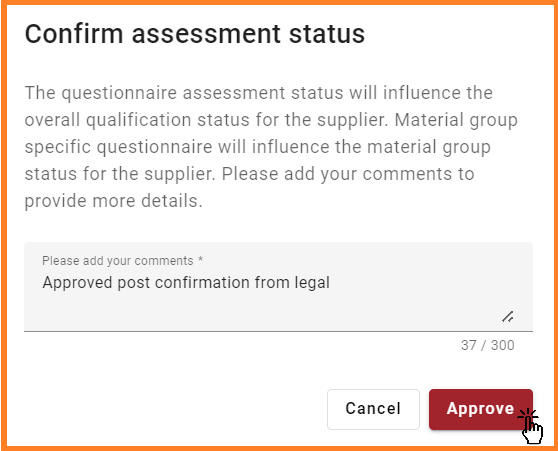Click the 37 / 300 character counter
558x451 pixels.
488,345
